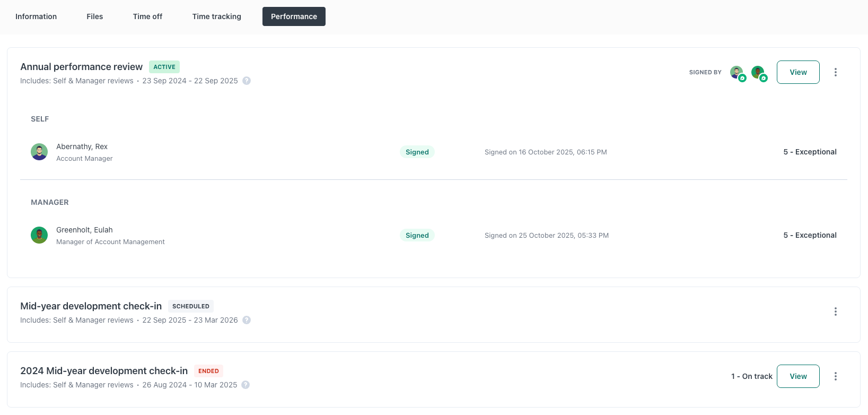
Task: Expand the Mid-year development check-in title
Action: [91, 306]
